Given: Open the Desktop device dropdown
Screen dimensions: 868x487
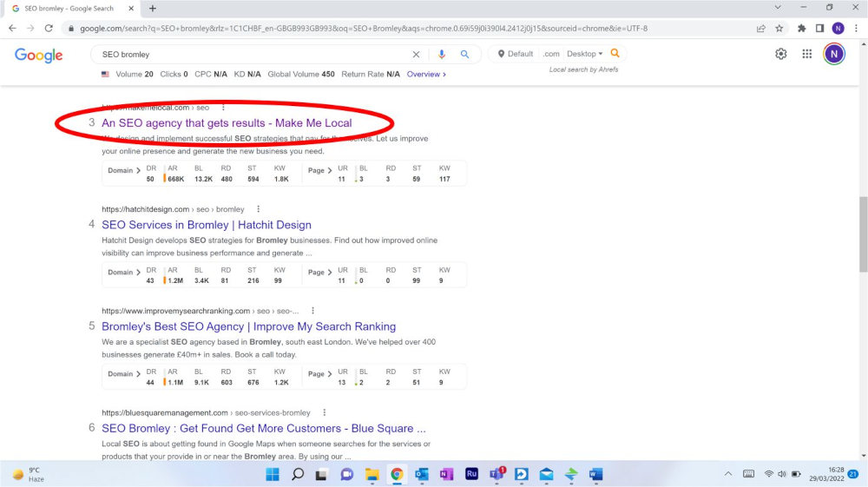Looking at the screenshot, I should click(584, 54).
